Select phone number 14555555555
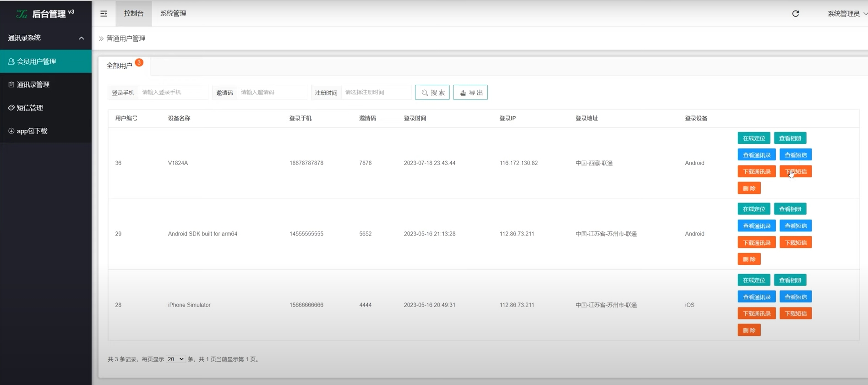This screenshot has height=385, width=868. pos(306,234)
